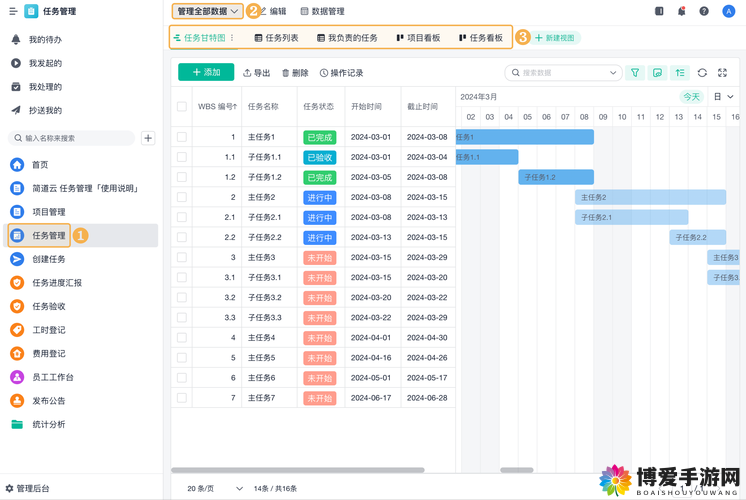Focus the 搜索数据 search field

pyautogui.click(x=561, y=73)
